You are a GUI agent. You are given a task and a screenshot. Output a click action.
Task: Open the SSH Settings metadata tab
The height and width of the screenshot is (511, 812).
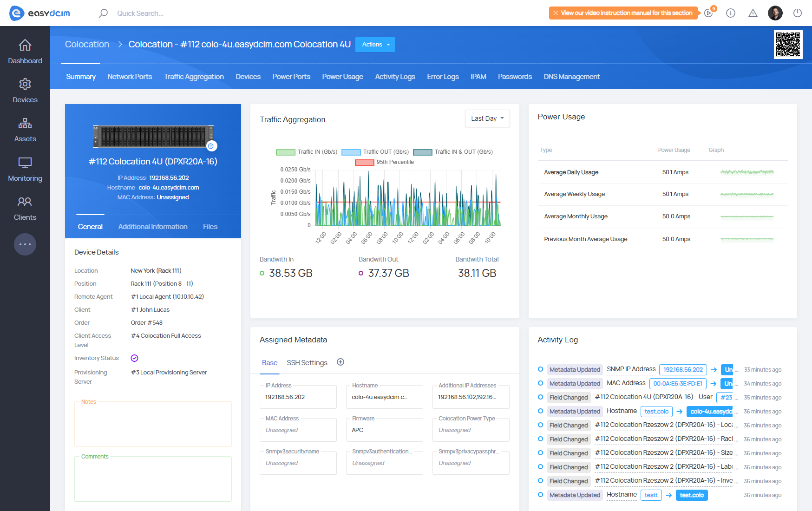(307, 363)
